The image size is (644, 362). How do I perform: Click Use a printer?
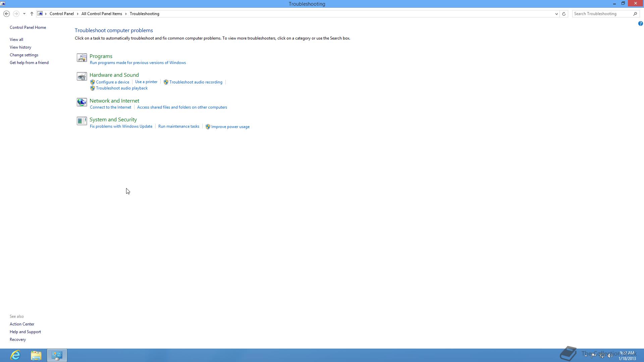[146, 82]
